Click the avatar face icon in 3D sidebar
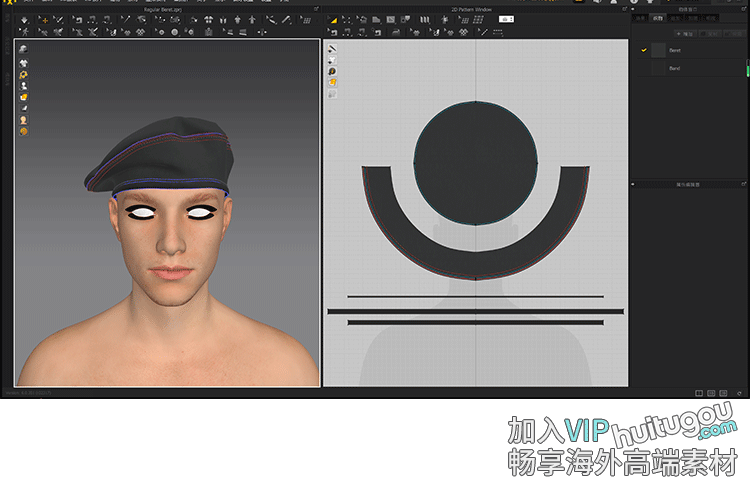This screenshot has height=480, width=750. 23,119
